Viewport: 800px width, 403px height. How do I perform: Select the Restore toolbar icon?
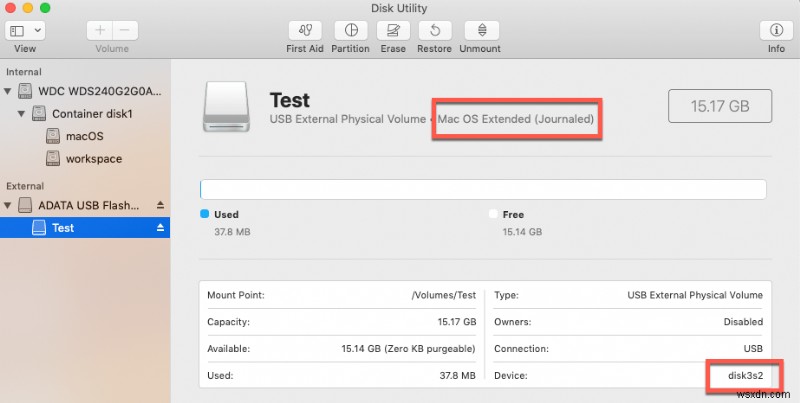coord(436,30)
